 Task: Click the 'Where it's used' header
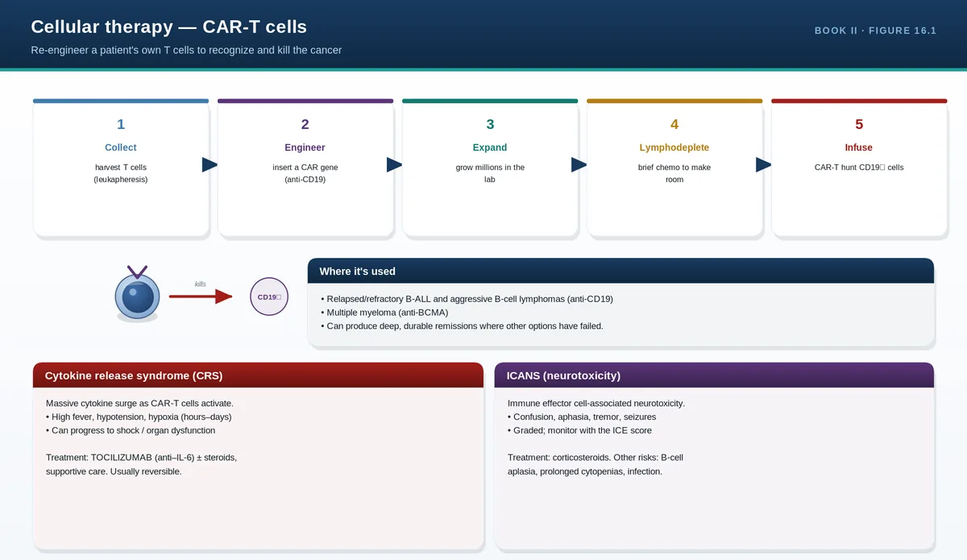620,271
